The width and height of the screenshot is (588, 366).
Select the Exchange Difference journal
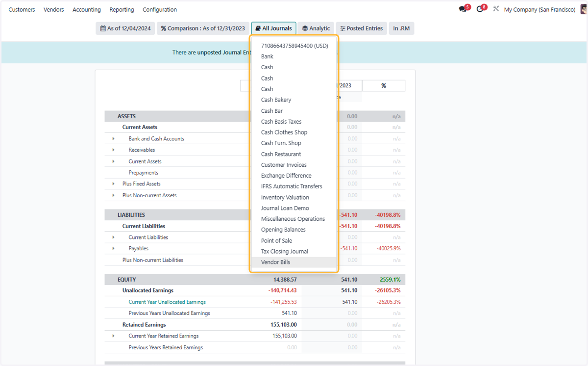(294, 176)
